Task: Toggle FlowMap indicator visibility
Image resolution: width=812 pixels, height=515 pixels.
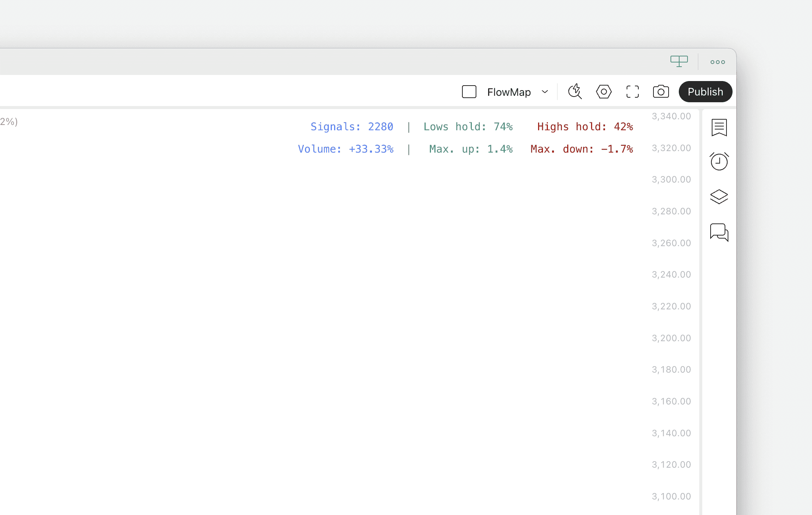Action: (469, 91)
